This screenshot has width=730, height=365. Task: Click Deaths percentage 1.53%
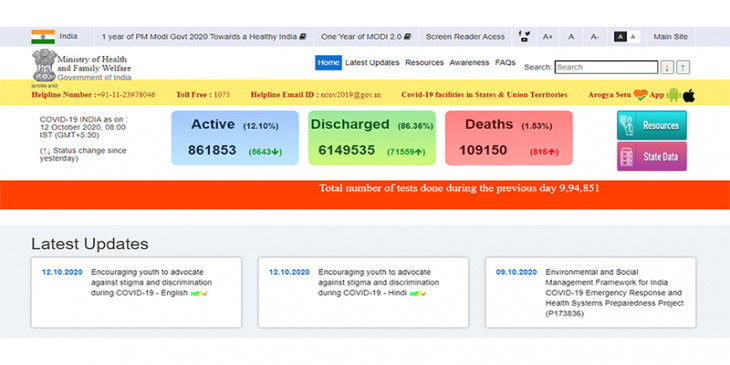click(537, 126)
